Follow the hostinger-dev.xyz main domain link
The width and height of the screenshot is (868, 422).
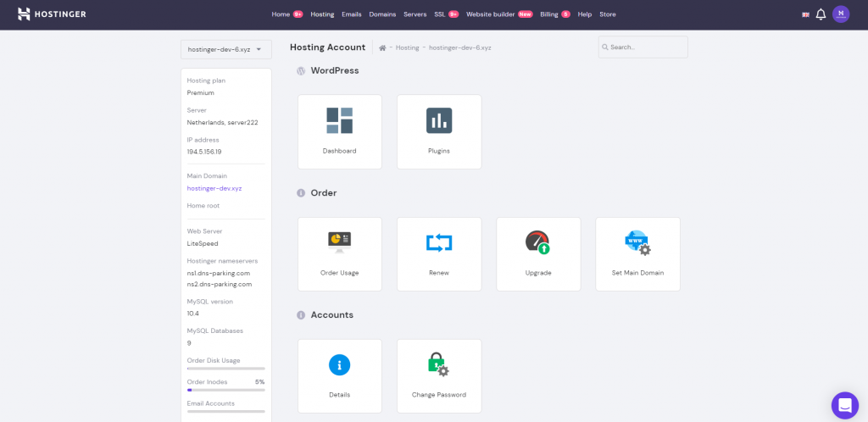(214, 188)
